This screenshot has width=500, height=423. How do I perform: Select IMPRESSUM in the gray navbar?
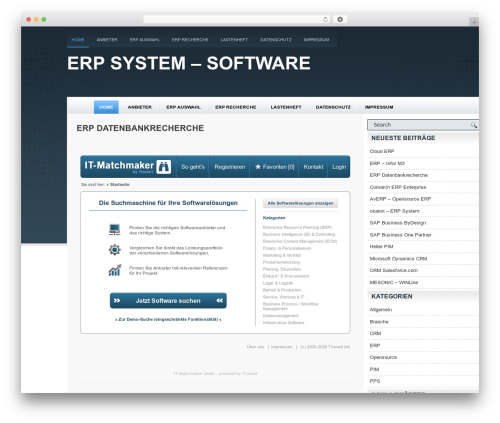379,107
